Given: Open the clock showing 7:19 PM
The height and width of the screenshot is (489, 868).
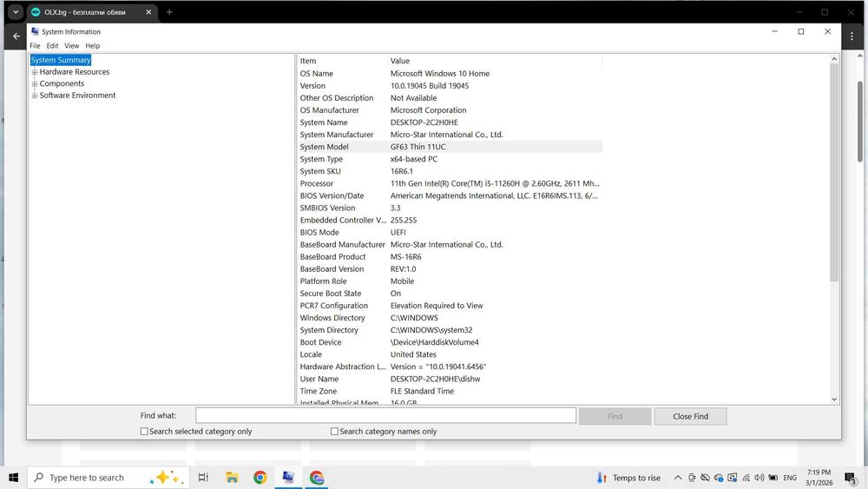Looking at the screenshot, I should 819,478.
